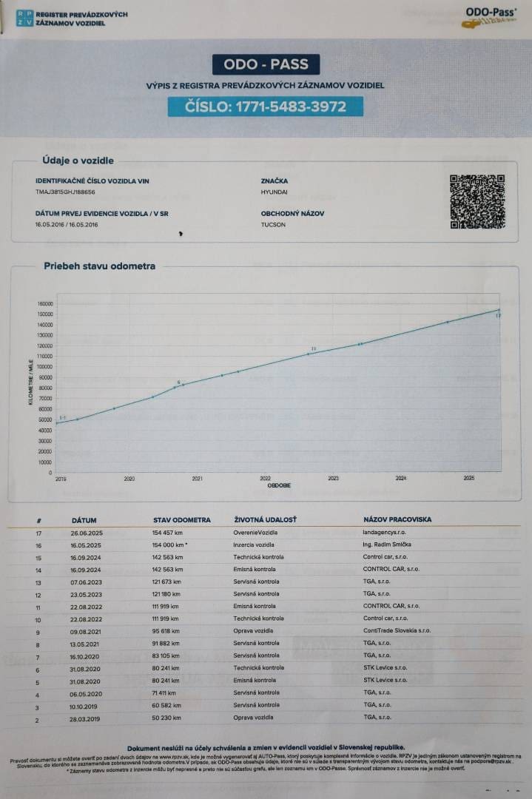Click the ODO - PASS title banner

pos(266,64)
